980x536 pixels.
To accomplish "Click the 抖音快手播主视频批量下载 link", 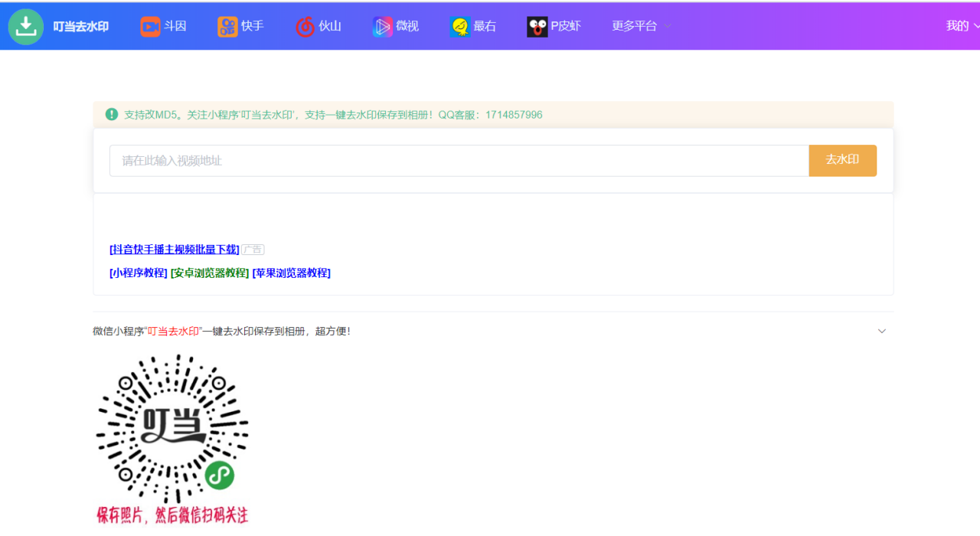I will pyautogui.click(x=175, y=248).
